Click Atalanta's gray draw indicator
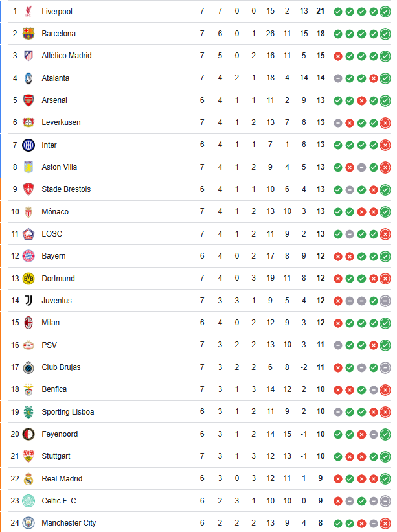 (x=338, y=78)
